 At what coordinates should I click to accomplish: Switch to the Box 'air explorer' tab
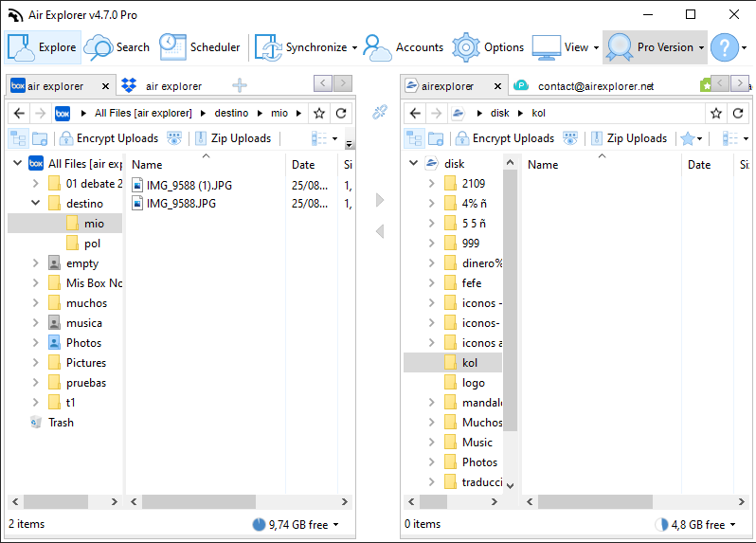[54, 86]
